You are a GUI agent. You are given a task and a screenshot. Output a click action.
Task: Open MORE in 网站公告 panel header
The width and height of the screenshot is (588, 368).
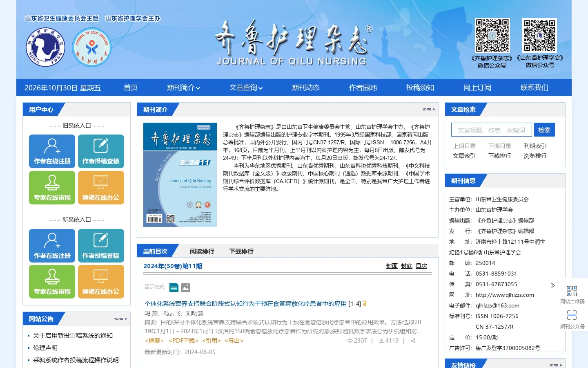120,319
